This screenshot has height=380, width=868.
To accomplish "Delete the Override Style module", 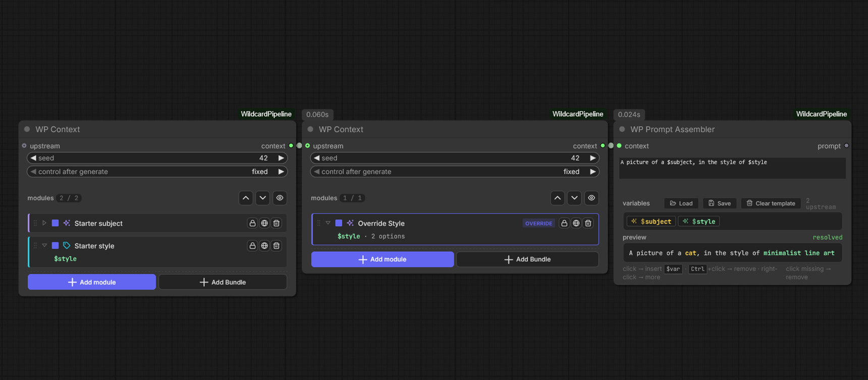I will click(x=588, y=223).
